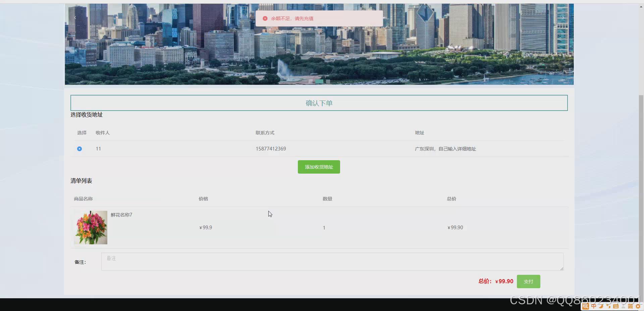The width and height of the screenshot is (644, 311).
Task: Click the IME user account icon
Action: pyautogui.click(x=623, y=306)
